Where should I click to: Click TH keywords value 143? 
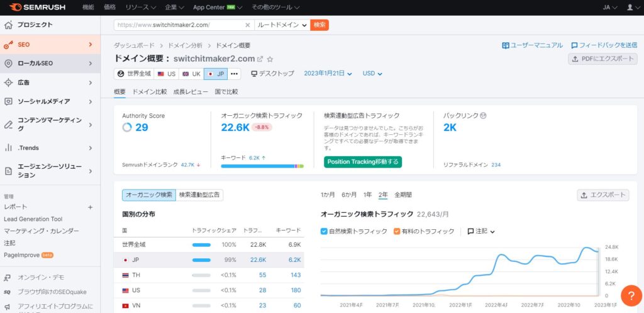click(296, 275)
